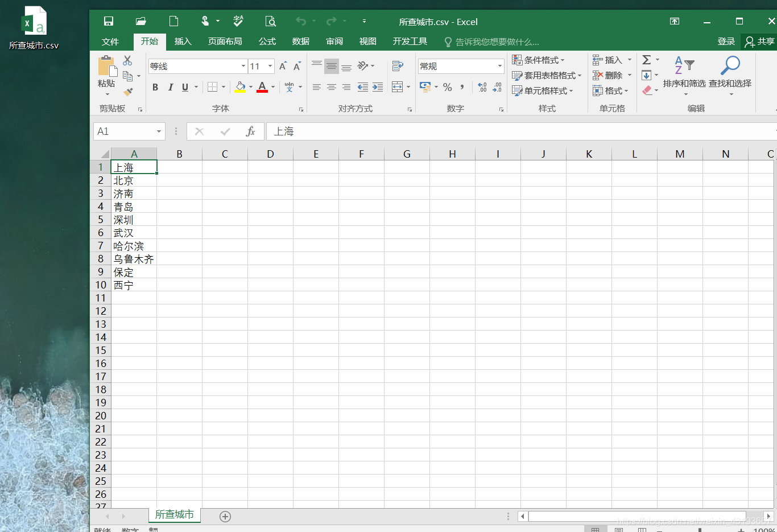This screenshot has height=532, width=777.
Task: Toggle Italic formatting
Action: pyautogui.click(x=170, y=87)
